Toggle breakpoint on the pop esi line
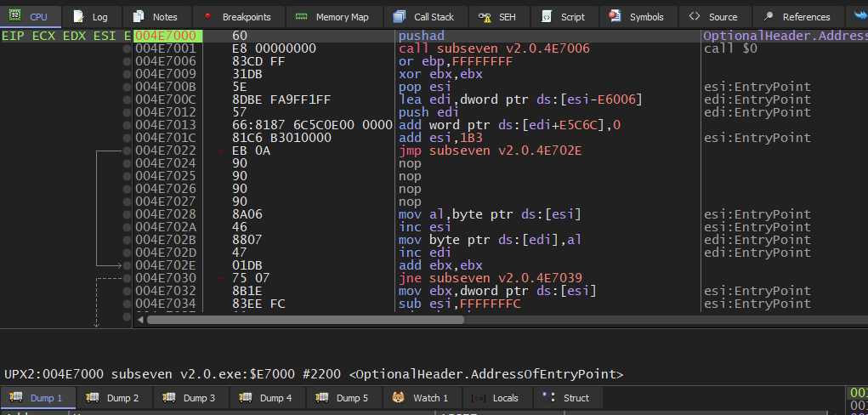Screen dimensions: 868x415 coord(128,87)
